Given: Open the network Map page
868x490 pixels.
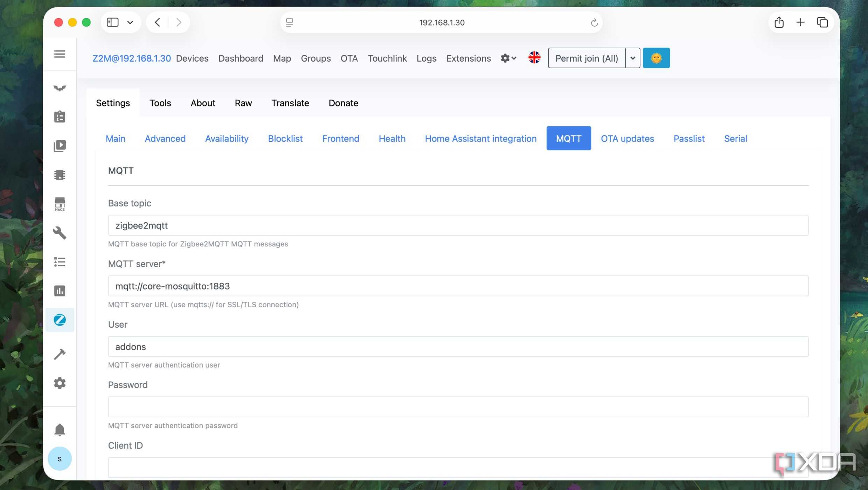Looking at the screenshot, I should point(282,58).
